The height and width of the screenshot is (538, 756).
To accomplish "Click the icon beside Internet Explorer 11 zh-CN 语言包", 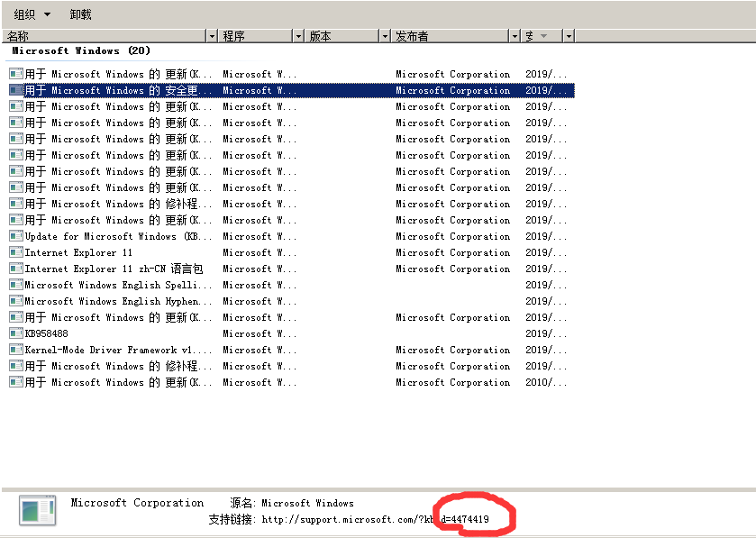I will (x=16, y=269).
